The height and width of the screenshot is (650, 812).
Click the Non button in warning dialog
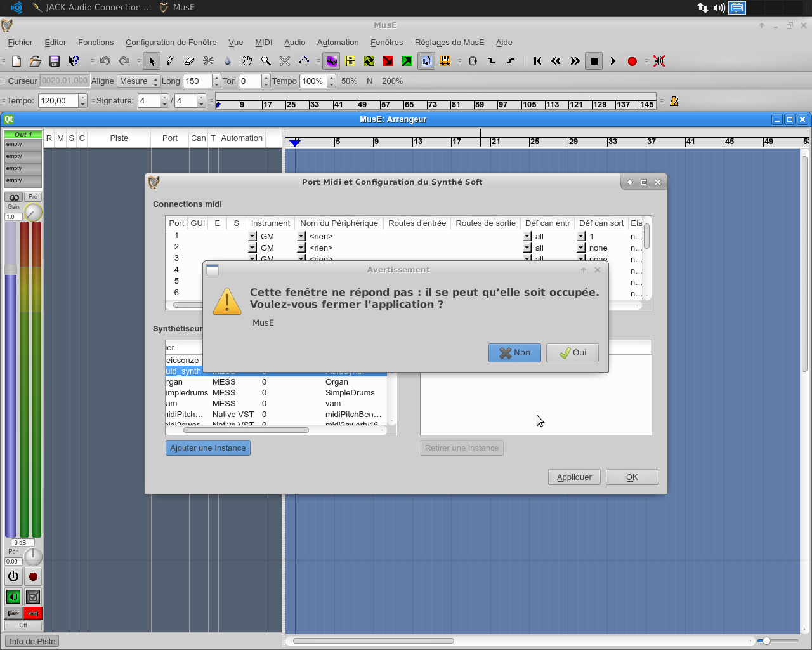(x=514, y=353)
